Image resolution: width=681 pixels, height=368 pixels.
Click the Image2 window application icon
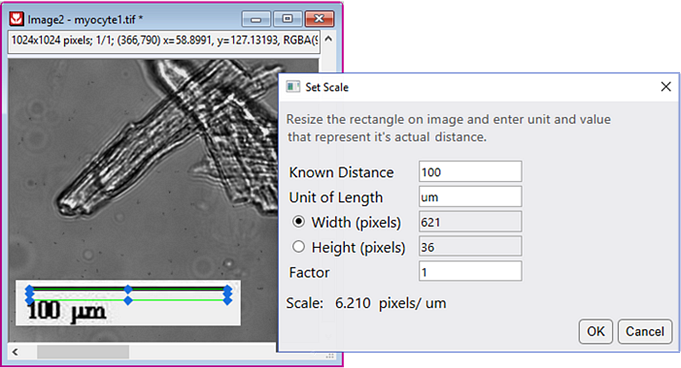click(x=17, y=19)
